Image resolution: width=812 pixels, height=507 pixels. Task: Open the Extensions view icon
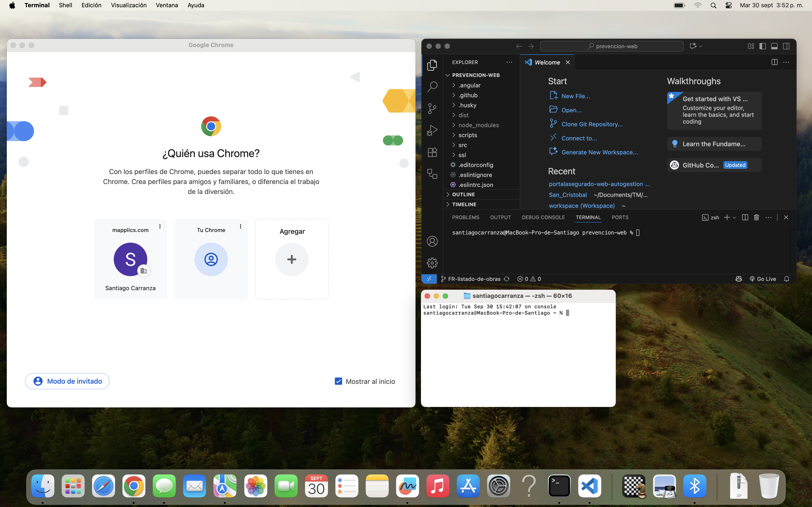(432, 152)
